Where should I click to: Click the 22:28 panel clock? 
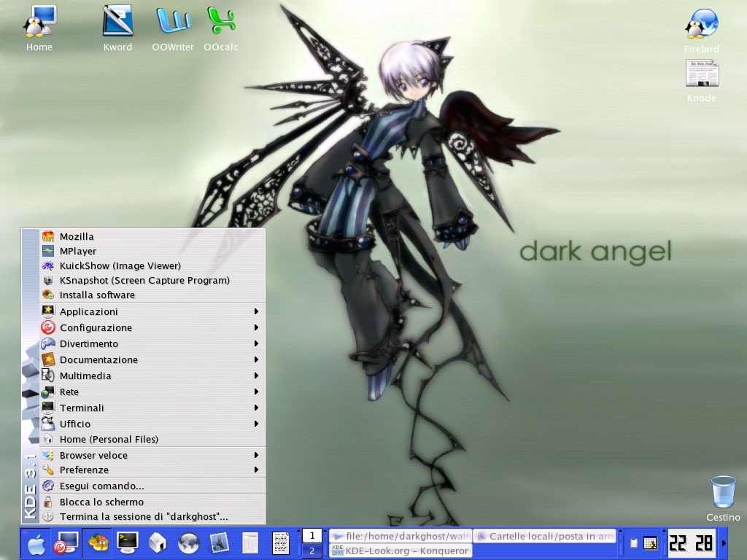pyautogui.click(x=692, y=542)
